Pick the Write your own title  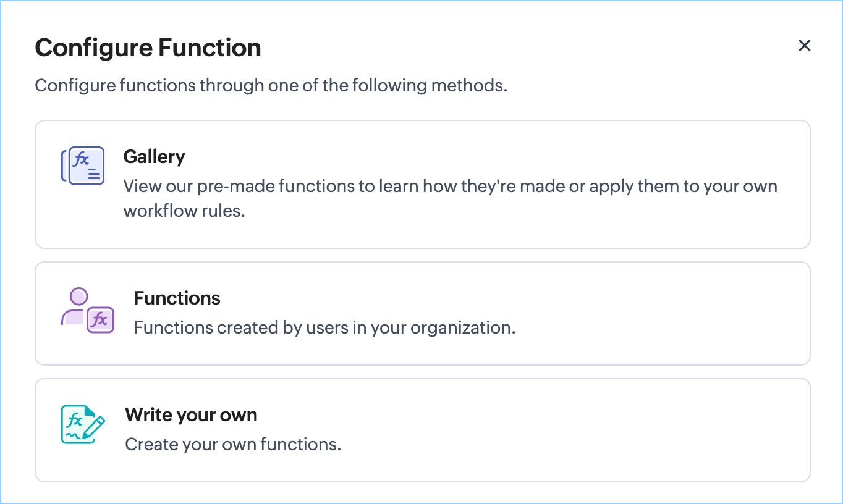tap(191, 414)
